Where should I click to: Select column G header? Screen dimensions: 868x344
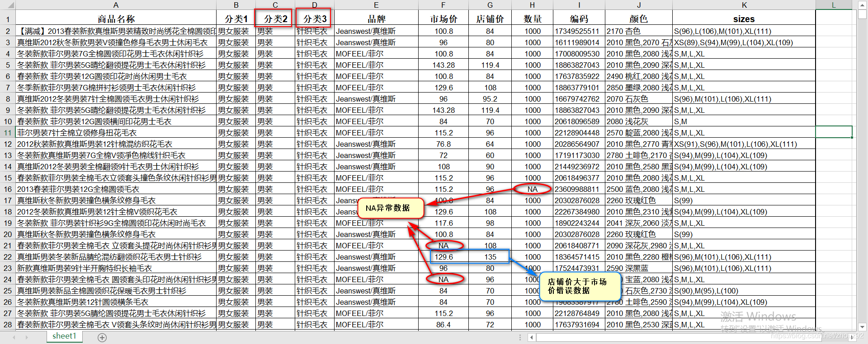click(x=490, y=5)
